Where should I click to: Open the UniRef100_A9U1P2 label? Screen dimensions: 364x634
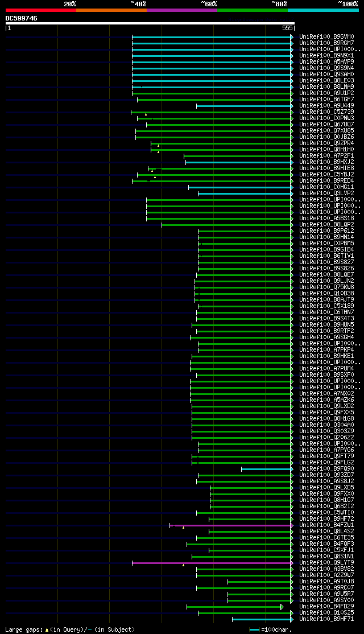pos(327,93)
